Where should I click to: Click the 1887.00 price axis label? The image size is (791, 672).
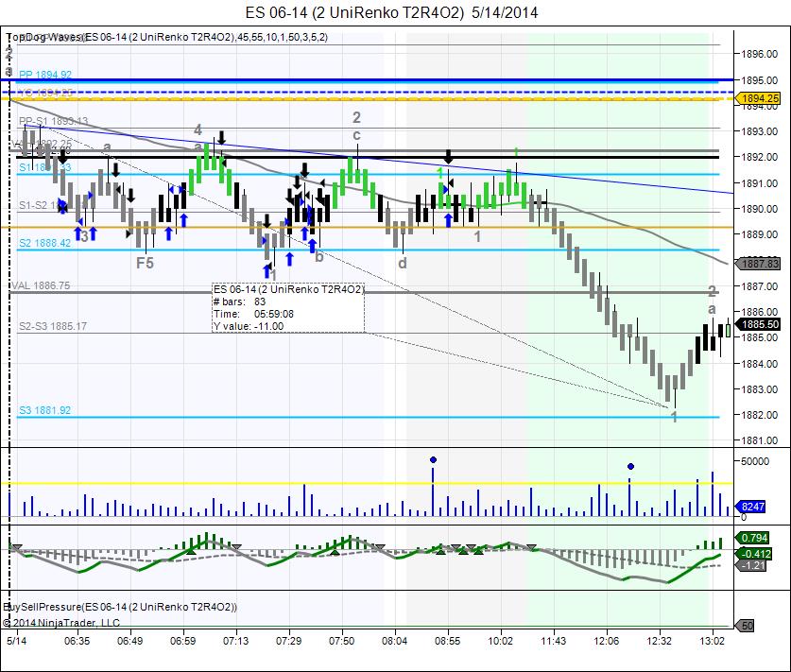pos(759,286)
